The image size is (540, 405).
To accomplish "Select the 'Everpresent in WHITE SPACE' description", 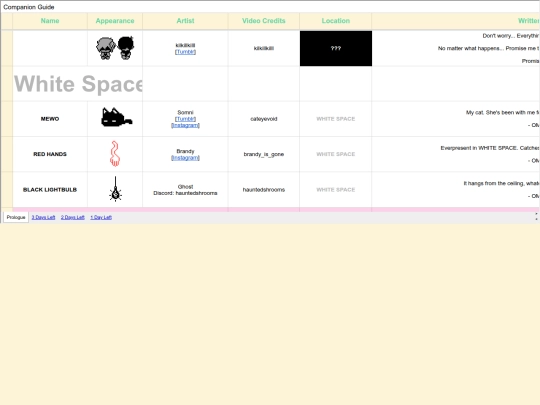I will point(456,154).
